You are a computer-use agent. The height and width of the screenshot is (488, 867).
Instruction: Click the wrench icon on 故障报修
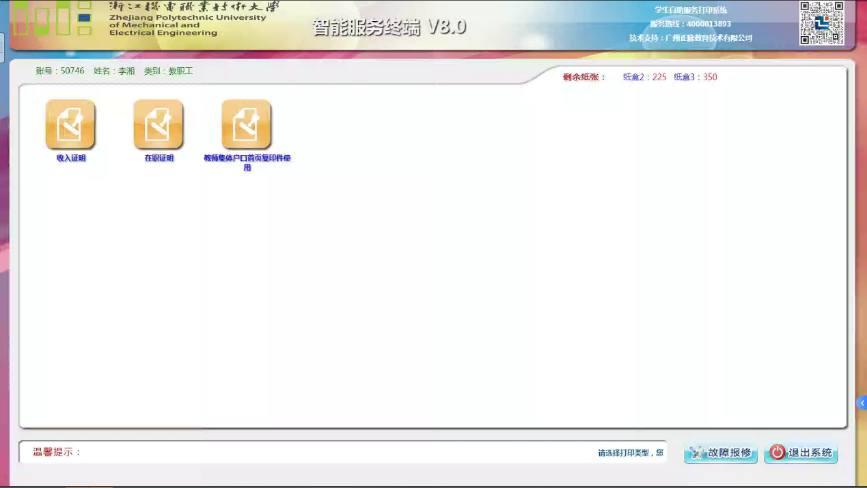[x=697, y=453]
